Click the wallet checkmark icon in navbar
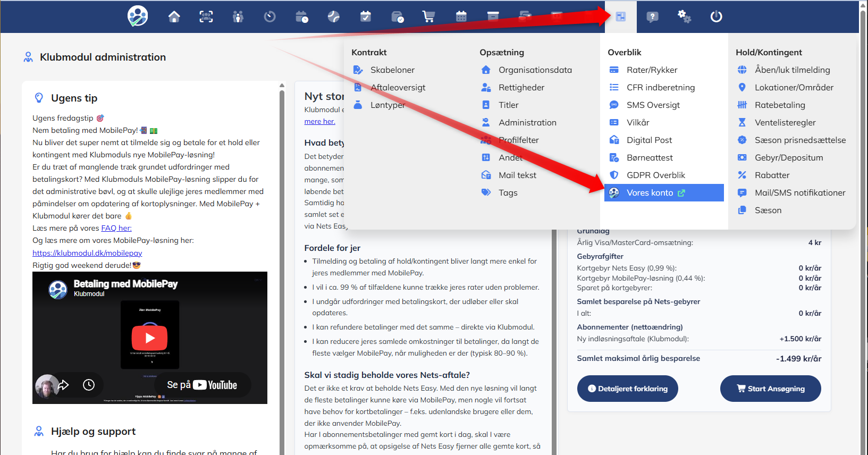The height and width of the screenshot is (455, 868). point(398,16)
